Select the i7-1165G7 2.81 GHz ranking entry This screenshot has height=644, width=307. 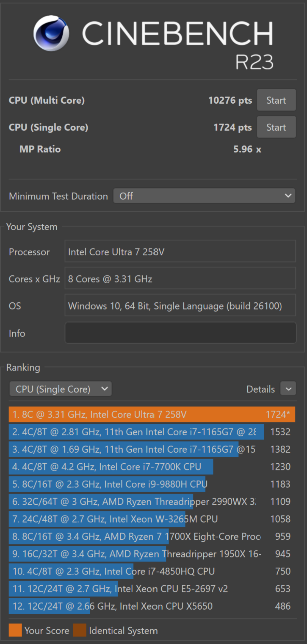pos(152,432)
